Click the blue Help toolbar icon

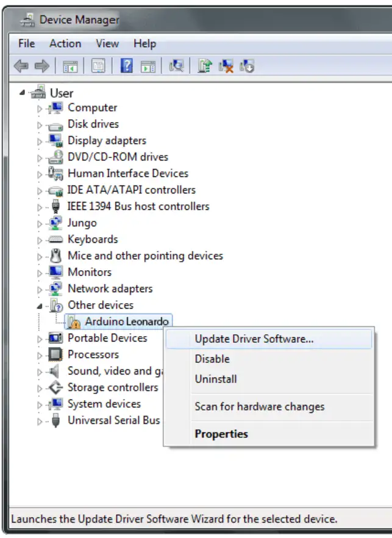126,66
